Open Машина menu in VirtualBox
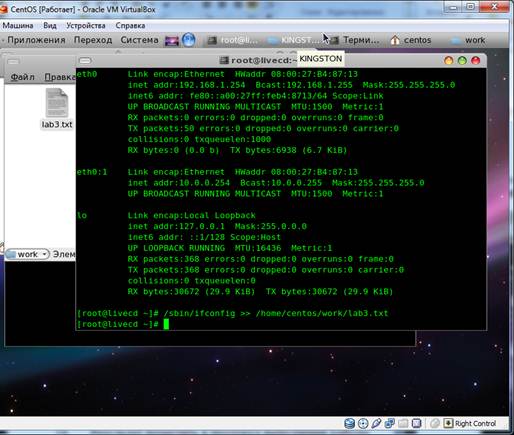Image resolution: width=514 pixels, height=435 pixels. [x=18, y=26]
